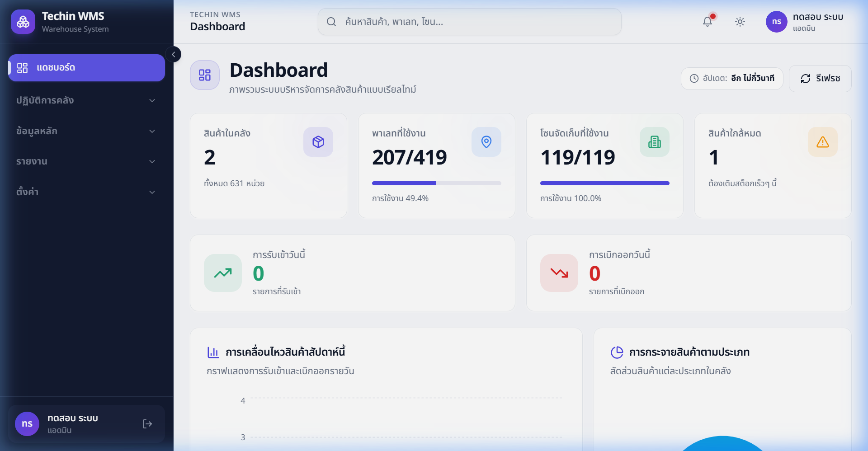
Task: Click building icon on โซนจัดเก็บที่ใช้งาน card
Action: tap(655, 142)
